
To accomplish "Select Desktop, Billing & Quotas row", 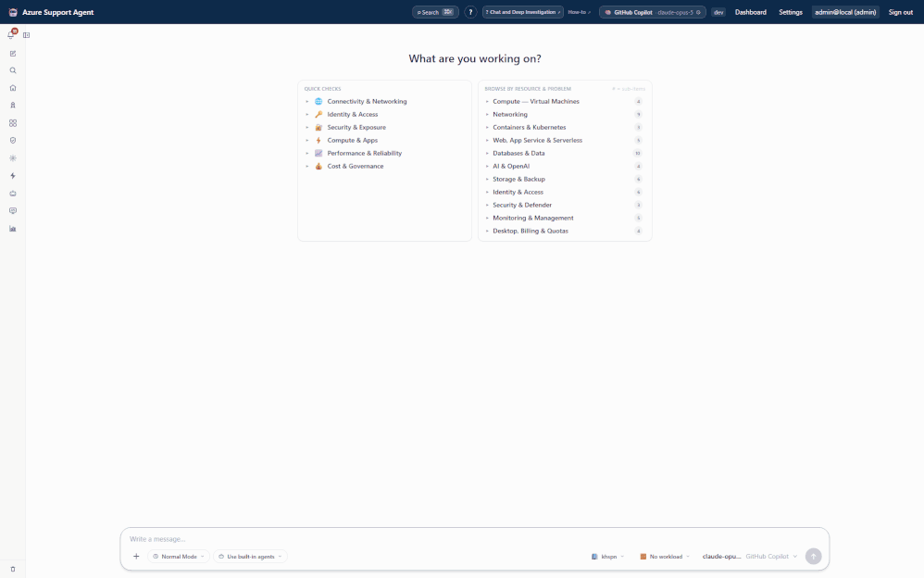I will click(x=565, y=232).
